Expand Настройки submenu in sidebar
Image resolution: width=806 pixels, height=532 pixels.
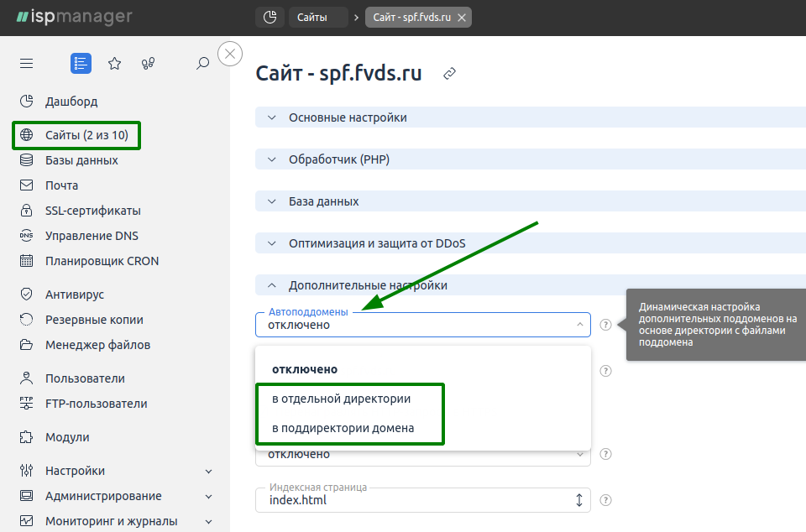pyautogui.click(x=208, y=472)
